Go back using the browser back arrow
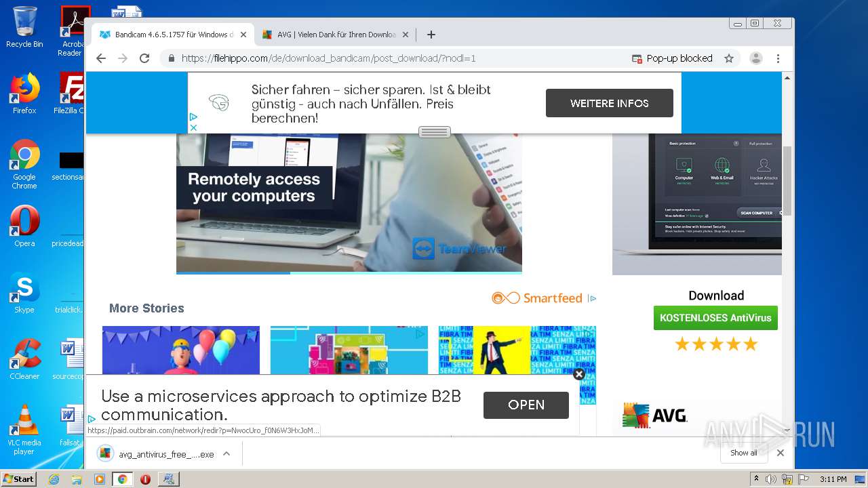The image size is (868, 488). point(101,58)
